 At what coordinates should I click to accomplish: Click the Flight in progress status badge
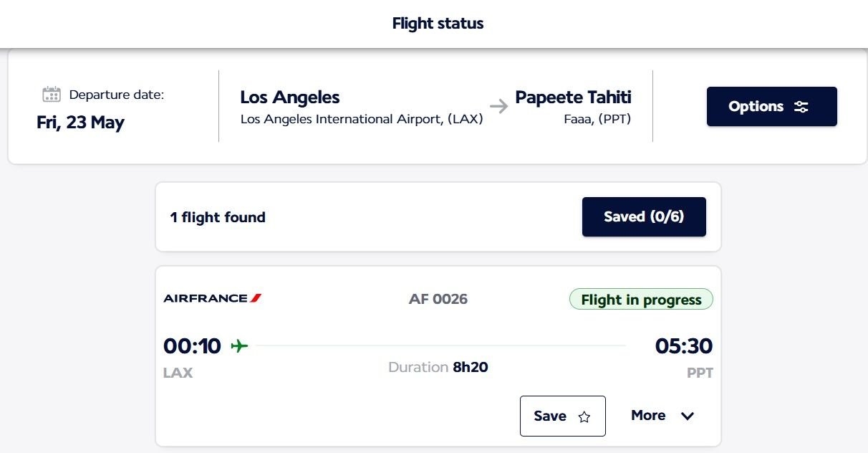click(x=641, y=300)
